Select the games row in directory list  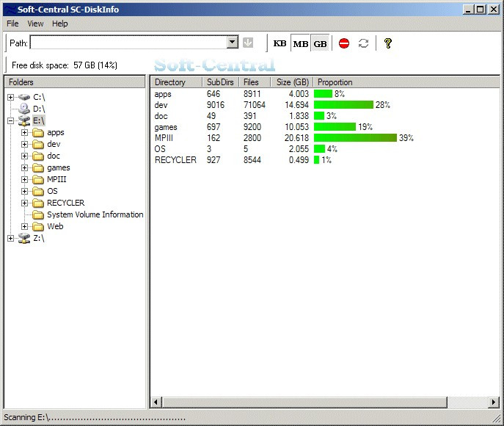click(325, 127)
